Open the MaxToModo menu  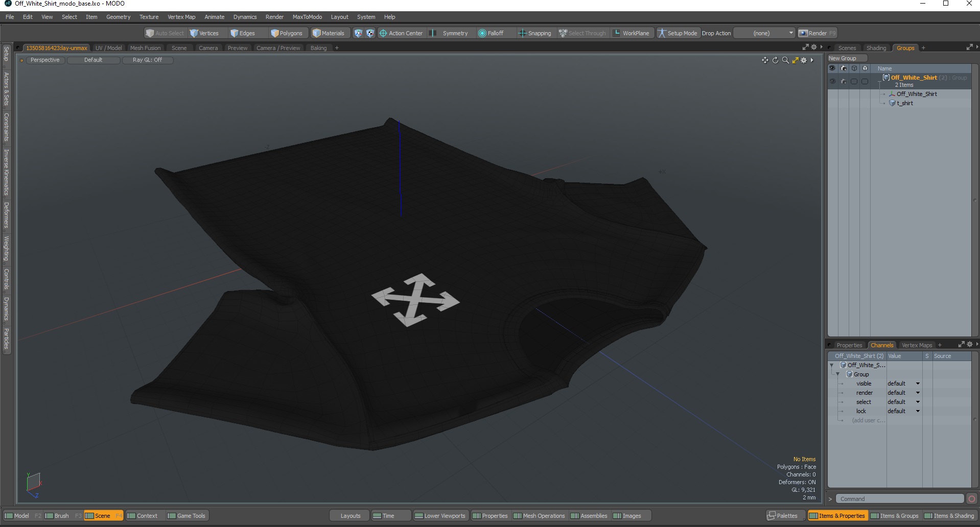(x=307, y=17)
